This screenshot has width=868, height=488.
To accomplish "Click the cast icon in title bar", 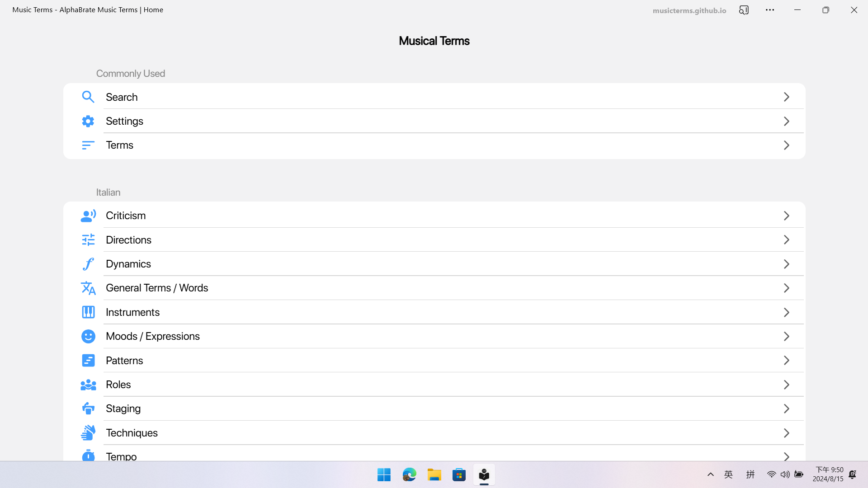I will click(x=744, y=10).
